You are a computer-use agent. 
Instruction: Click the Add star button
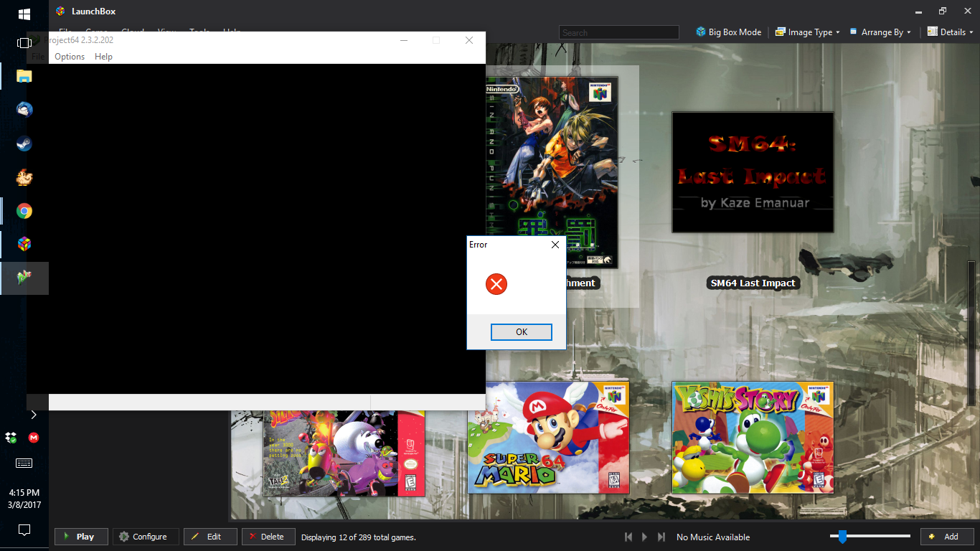(947, 537)
